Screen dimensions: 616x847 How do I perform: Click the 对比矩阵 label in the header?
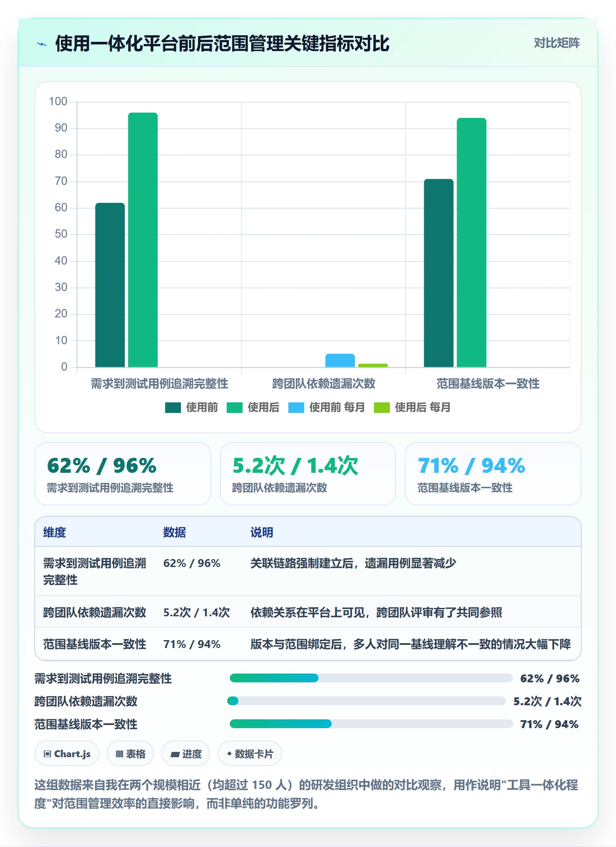coord(557,43)
